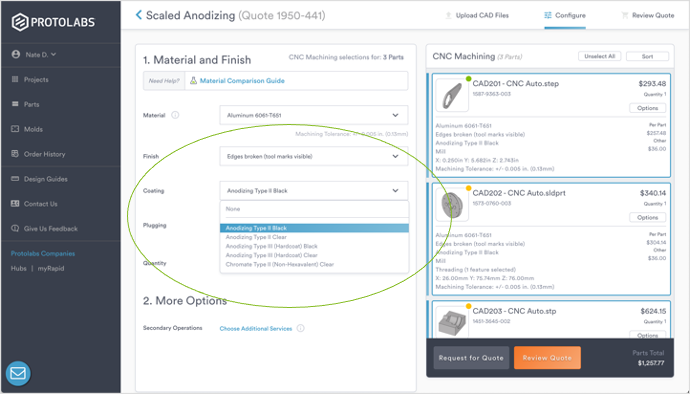Click the CAD203 part thumbnail
This screenshot has height=394, width=690.
pyautogui.click(x=451, y=322)
